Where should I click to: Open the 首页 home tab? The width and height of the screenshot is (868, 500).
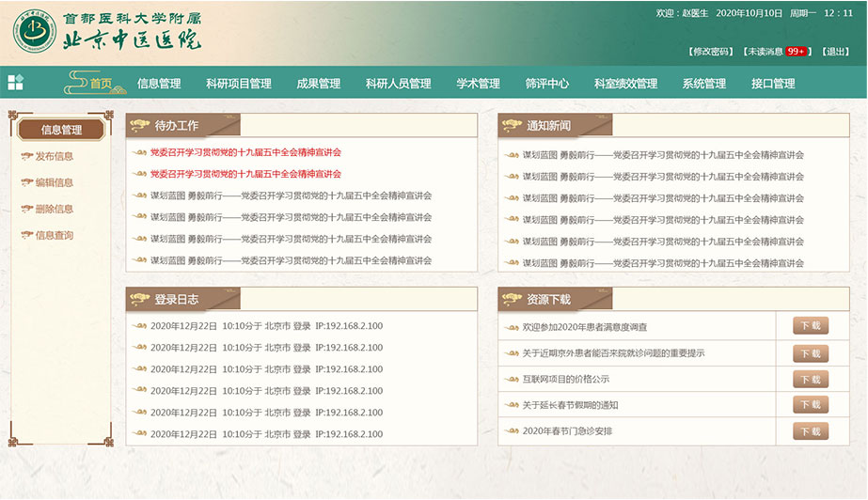101,84
